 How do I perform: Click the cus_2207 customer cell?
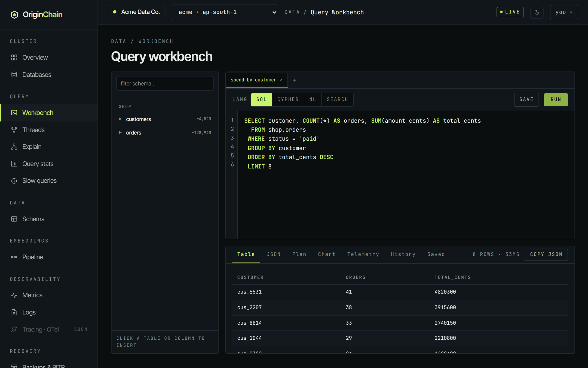(249, 307)
